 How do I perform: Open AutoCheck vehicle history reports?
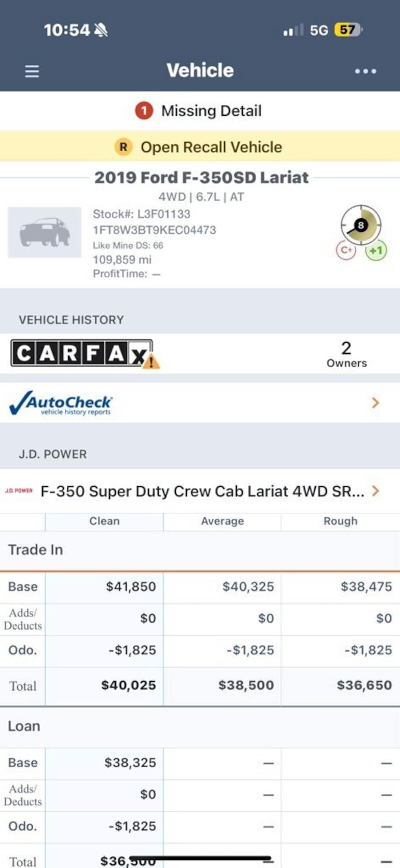pyautogui.click(x=61, y=403)
